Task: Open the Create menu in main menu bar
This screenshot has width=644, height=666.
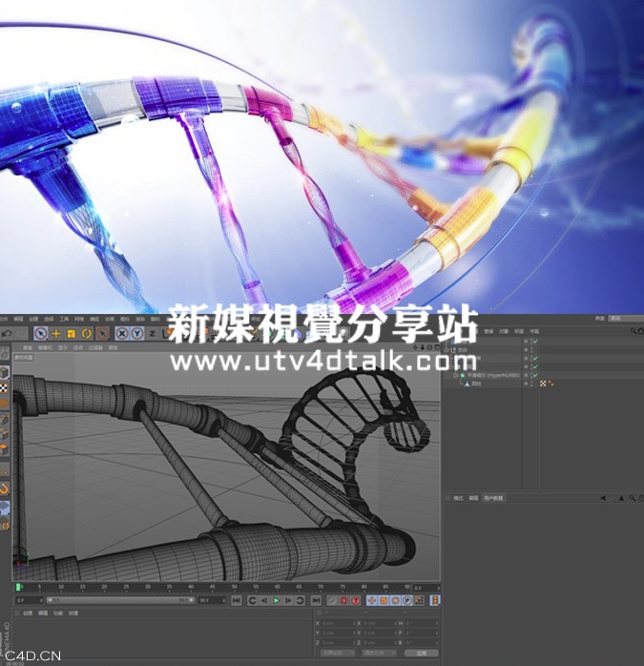Action: pos(33,319)
